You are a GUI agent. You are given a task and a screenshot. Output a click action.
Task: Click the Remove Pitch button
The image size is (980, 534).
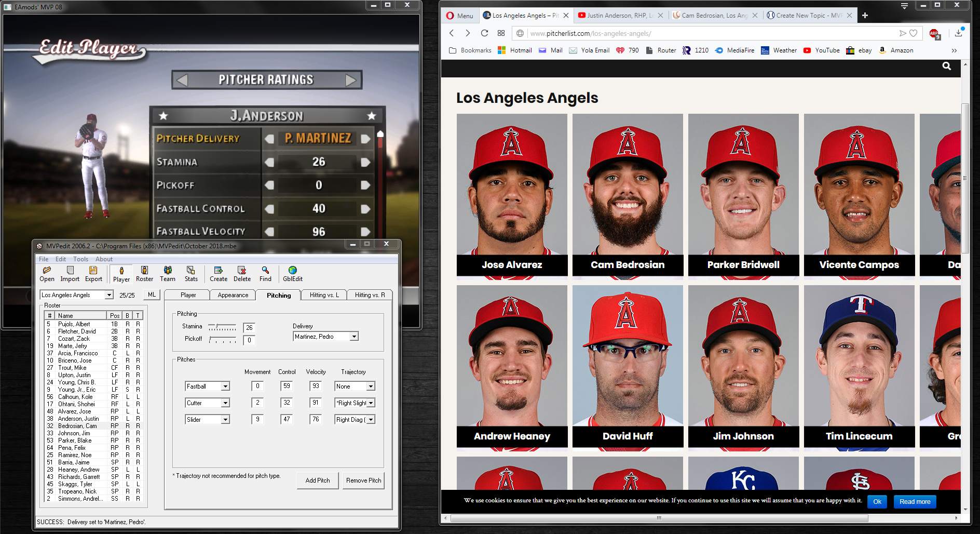point(363,480)
